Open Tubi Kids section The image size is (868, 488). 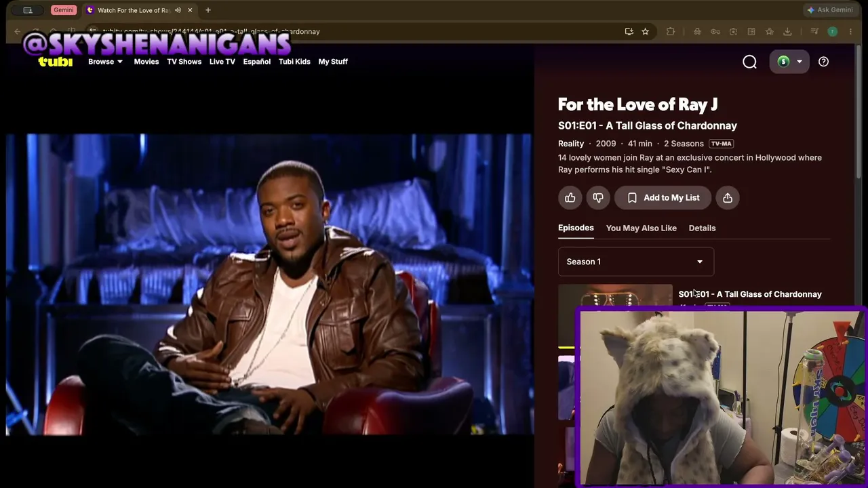click(294, 62)
